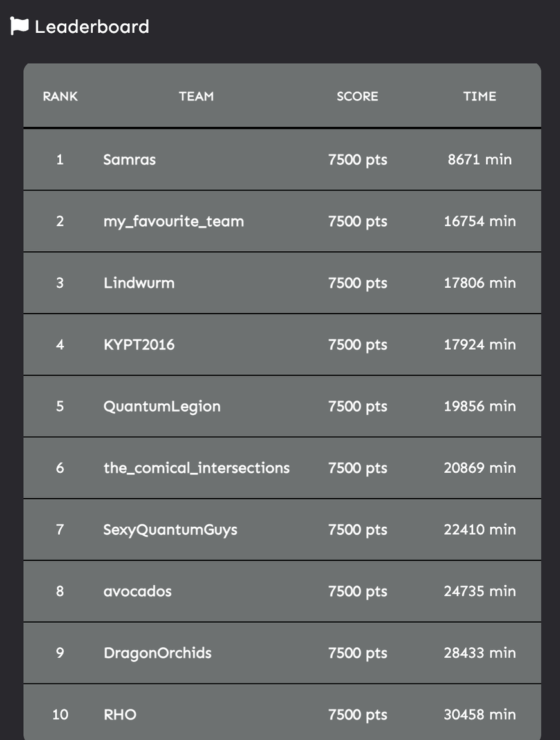
Task: Click the score of rank 5 team
Action: 357,406
